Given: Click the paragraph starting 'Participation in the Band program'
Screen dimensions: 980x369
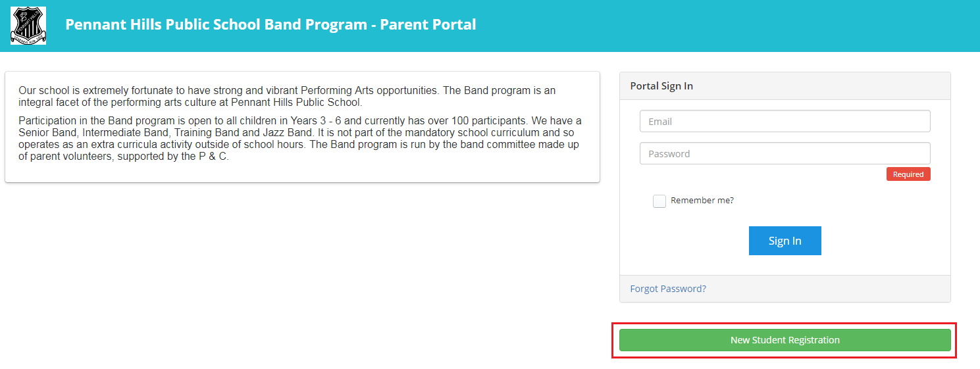Looking at the screenshot, I should pyautogui.click(x=300, y=139).
